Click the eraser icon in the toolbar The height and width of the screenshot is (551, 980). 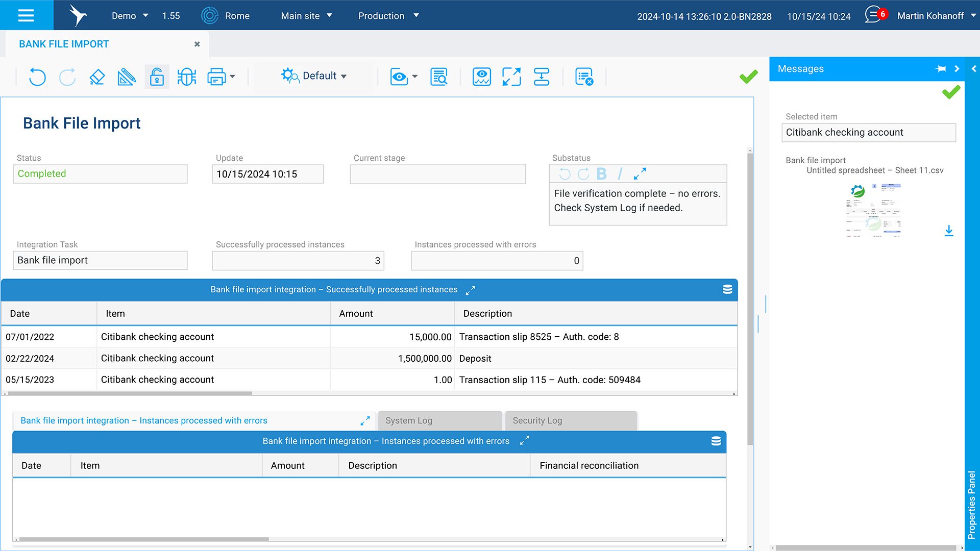tap(97, 77)
